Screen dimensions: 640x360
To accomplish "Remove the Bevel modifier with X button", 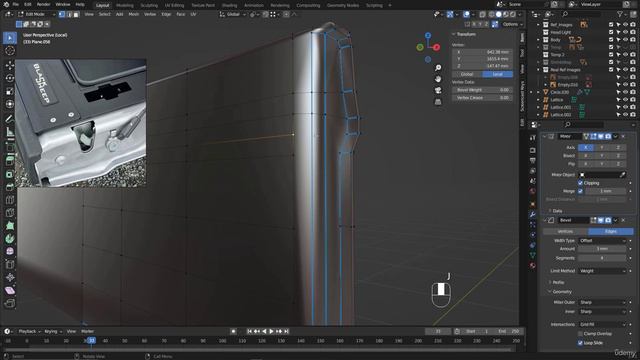I will click(x=623, y=220).
